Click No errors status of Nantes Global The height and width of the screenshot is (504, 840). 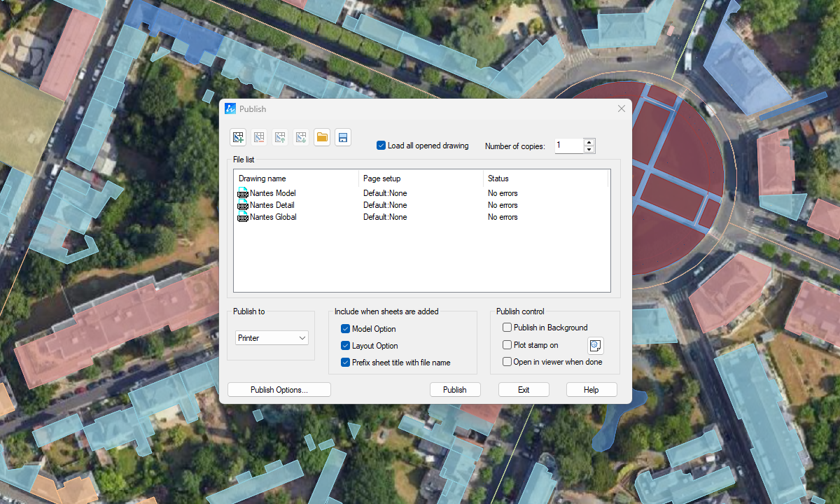pyautogui.click(x=503, y=217)
